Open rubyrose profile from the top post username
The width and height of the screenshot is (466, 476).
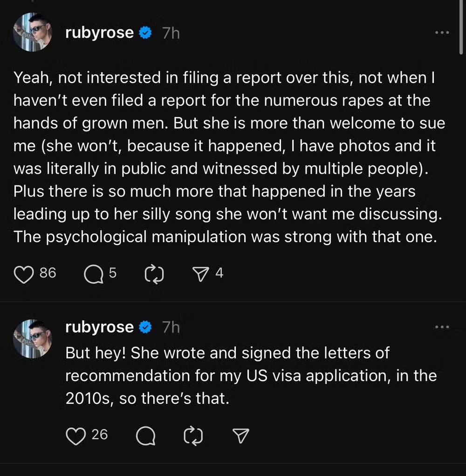pyautogui.click(x=100, y=33)
